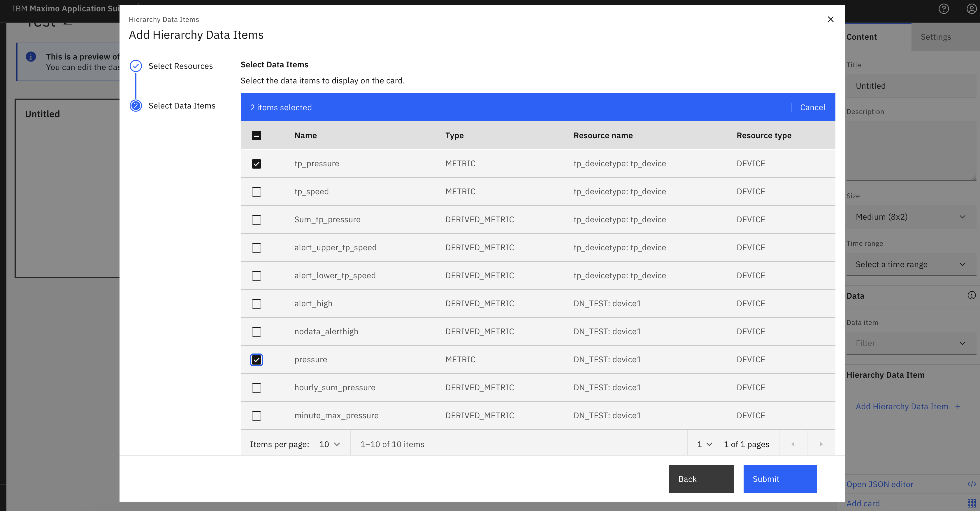This screenshot has height=511, width=980.
Task: Switch to the Settings tab
Action: pos(945,37)
